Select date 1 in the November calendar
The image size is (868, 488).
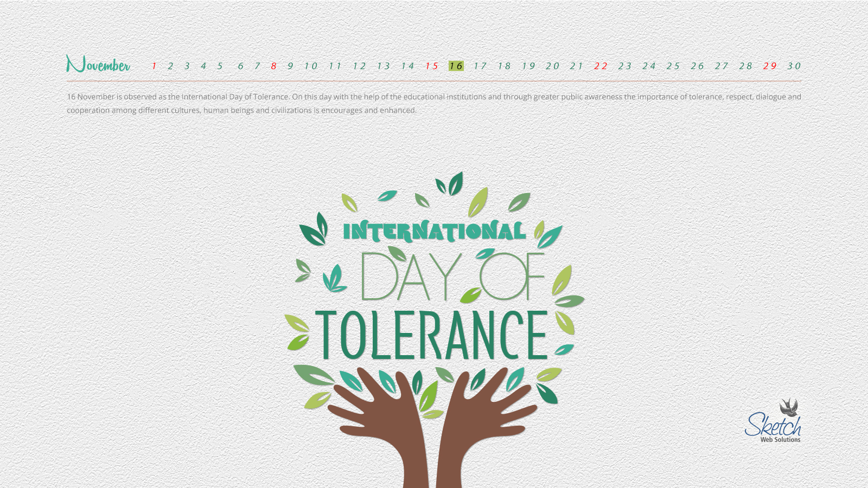tap(154, 66)
